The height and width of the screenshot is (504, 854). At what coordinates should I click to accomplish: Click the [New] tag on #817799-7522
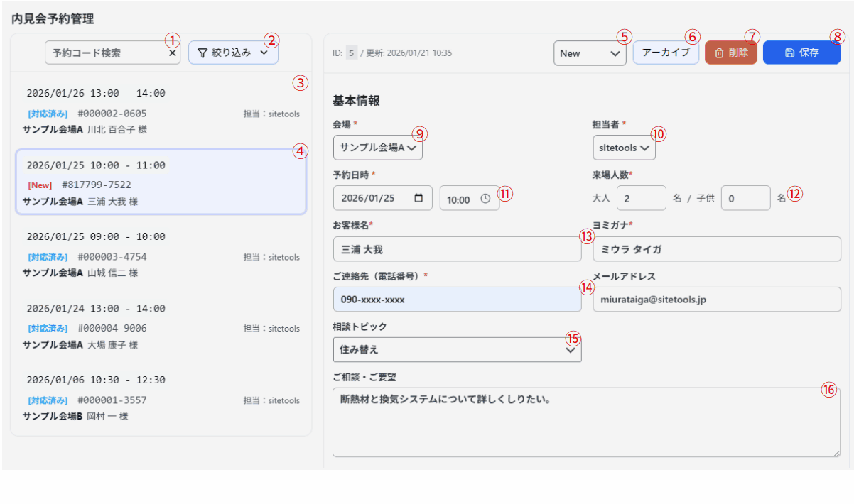(x=41, y=185)
